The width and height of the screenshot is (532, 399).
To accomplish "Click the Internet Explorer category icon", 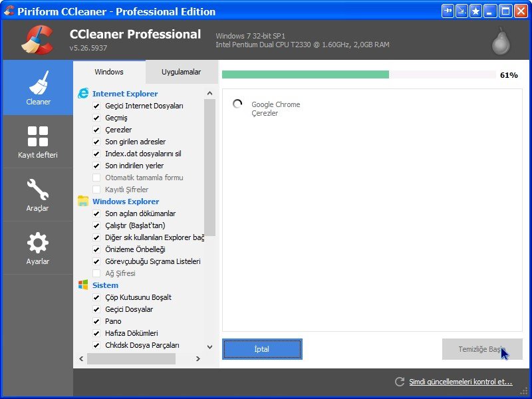I will pyautogui.click(x=83, y=93).
